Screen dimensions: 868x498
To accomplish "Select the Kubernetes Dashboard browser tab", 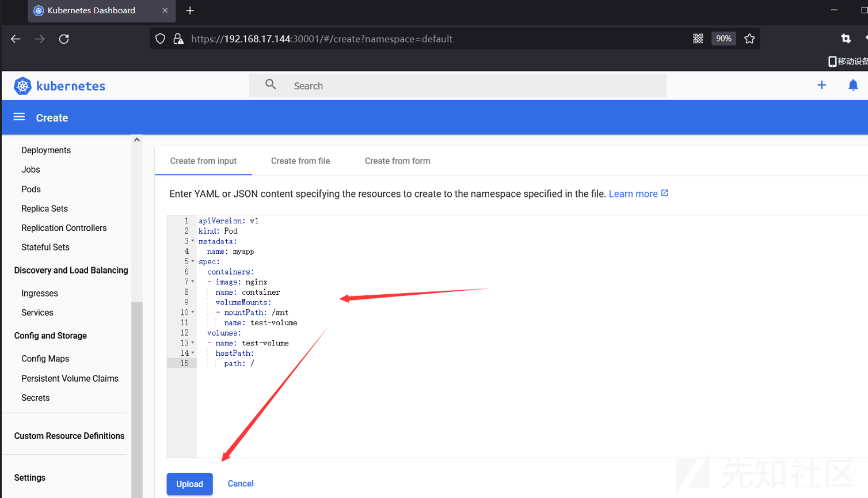I will (101, 10).
